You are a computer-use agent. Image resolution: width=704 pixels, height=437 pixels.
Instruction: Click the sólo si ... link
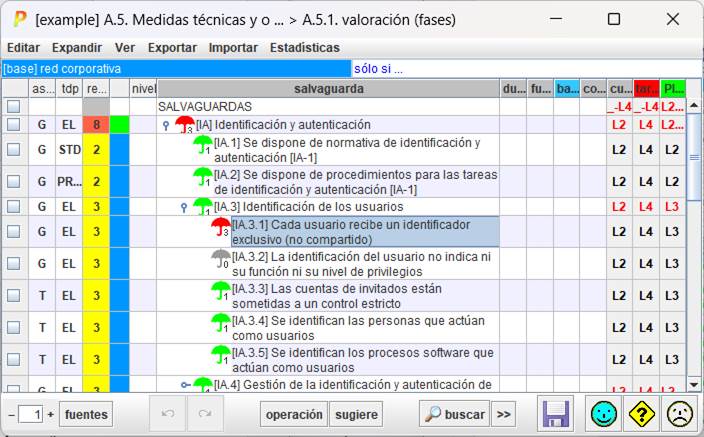(x=378, y=69)
